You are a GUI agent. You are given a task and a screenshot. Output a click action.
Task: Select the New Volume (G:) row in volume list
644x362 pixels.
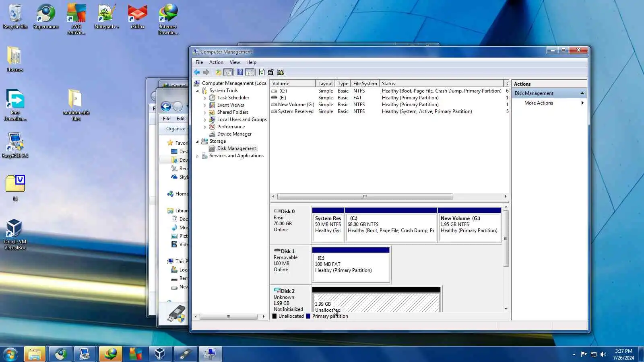click(390, 105)
